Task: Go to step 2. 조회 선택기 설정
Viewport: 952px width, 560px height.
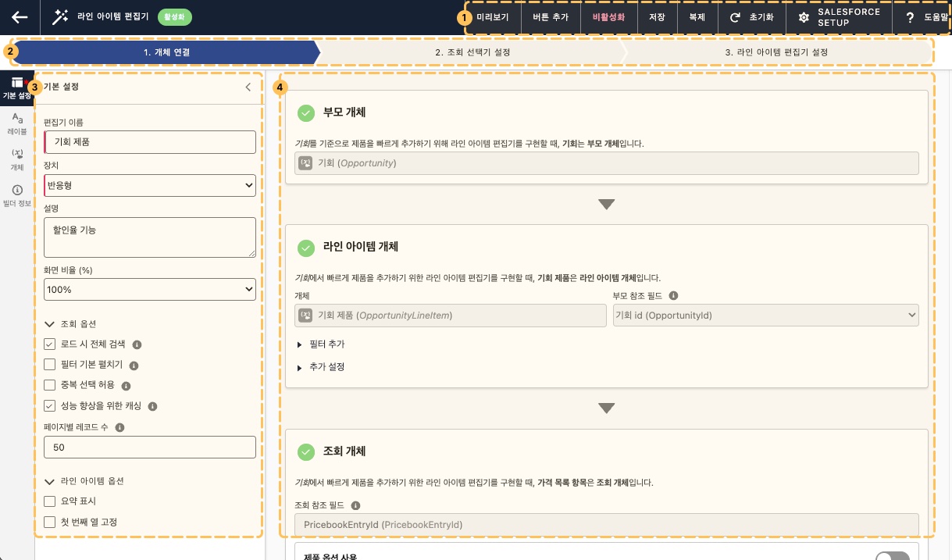Action: point(472,52)
